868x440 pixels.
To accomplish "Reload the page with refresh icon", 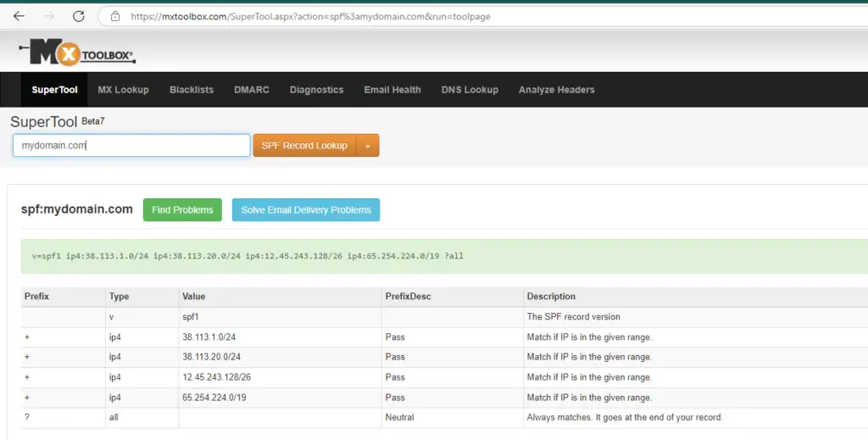I will pos(79,16).
